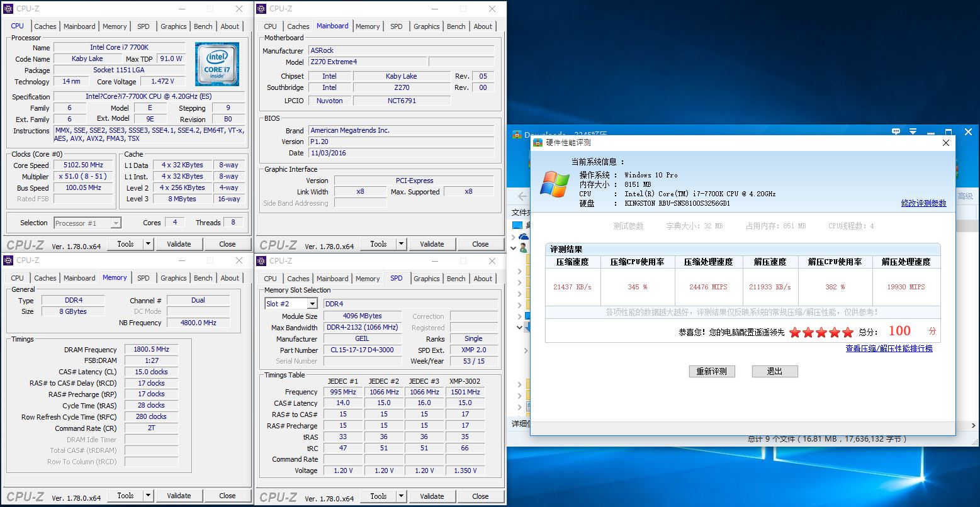Go back with the file manager's back arrow

pyautogui.click(x=522, y=196)
